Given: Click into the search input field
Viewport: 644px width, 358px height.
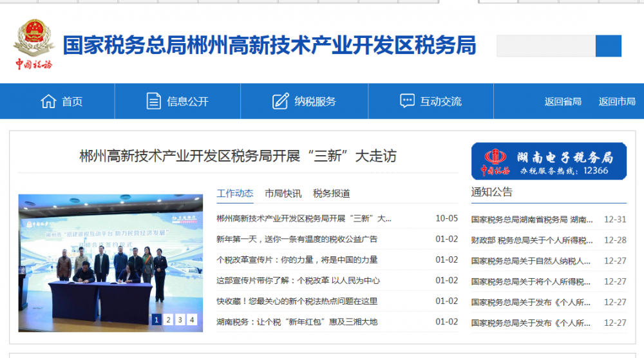Looking at the screenshot, I should (x=546, y=46).
